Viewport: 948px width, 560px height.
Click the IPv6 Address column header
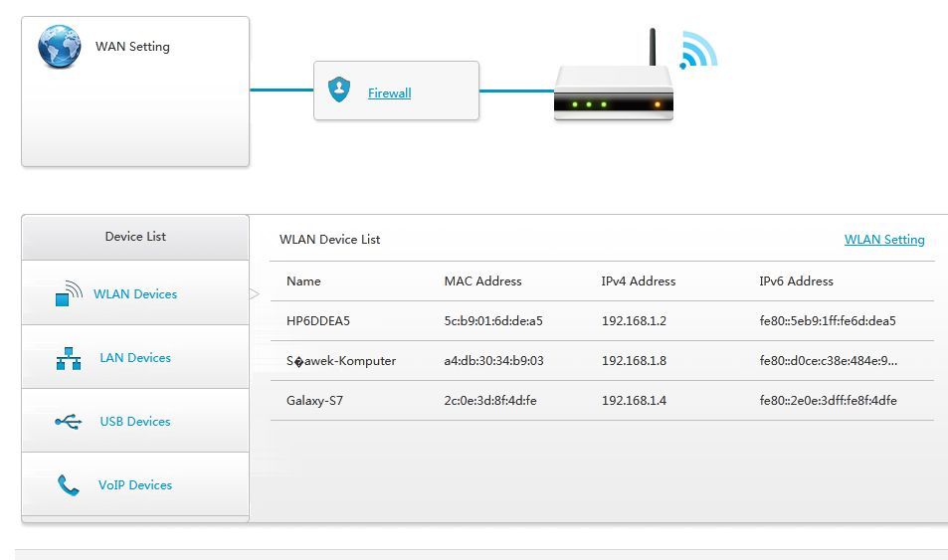pos(796,281)
